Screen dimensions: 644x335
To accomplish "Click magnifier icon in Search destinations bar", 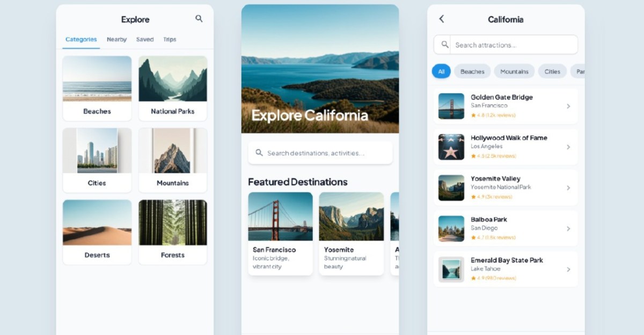I will tap(259, 153).
